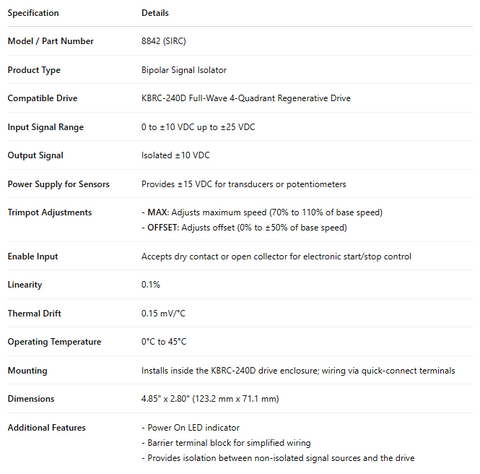Select the Product Type row label
Viewport: 480px width, 474px height.
tap(34, 70)
